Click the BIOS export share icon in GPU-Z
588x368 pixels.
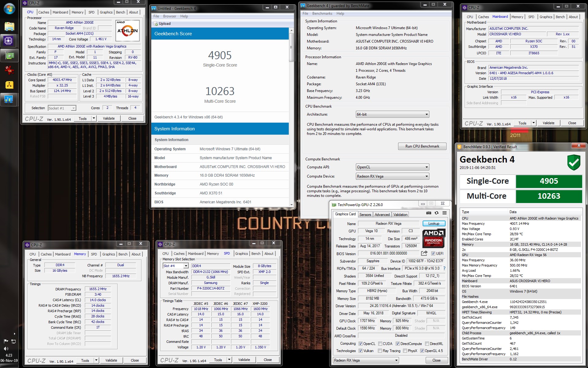coord(424,253)
